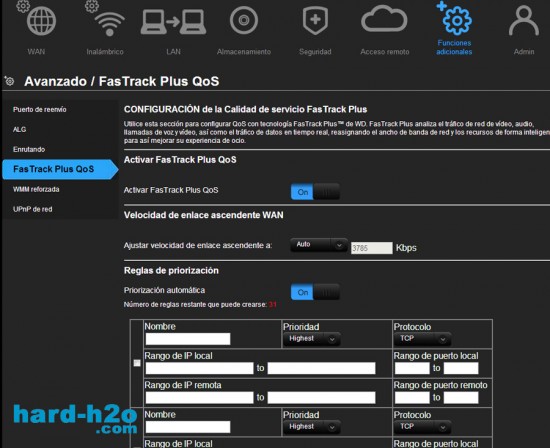The height and width of the screenshot is (448, 550).
Task: Click the remaining rules count 31
Action: coord(273,305)
